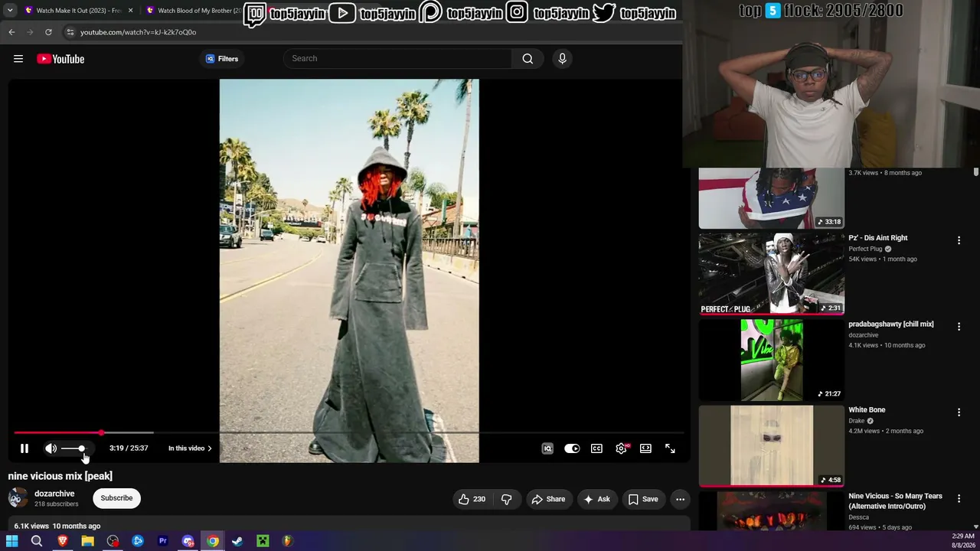This screenshot has width=980, height=551.
Task: Open player settings gear
Action: [621, 448]
